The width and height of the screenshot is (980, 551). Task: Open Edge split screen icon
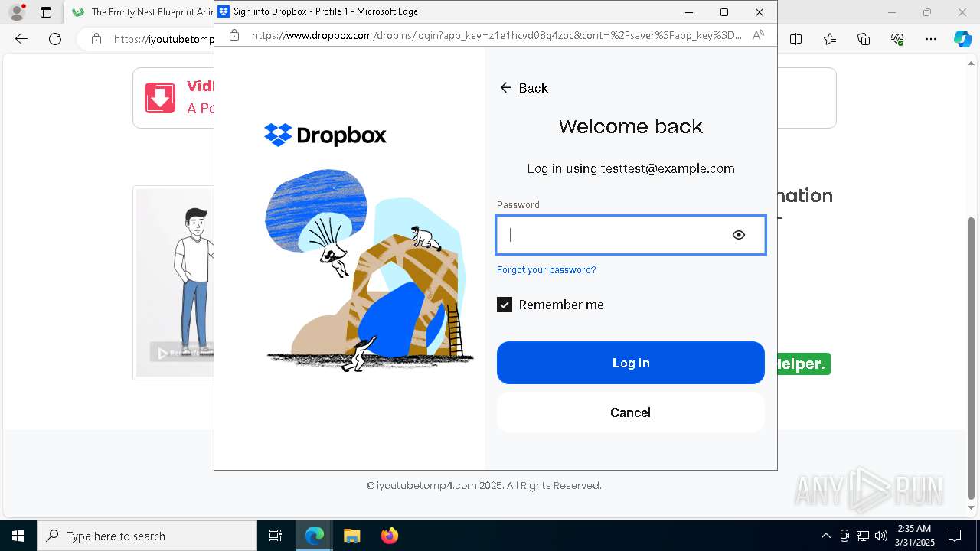(x=796, y=39)
